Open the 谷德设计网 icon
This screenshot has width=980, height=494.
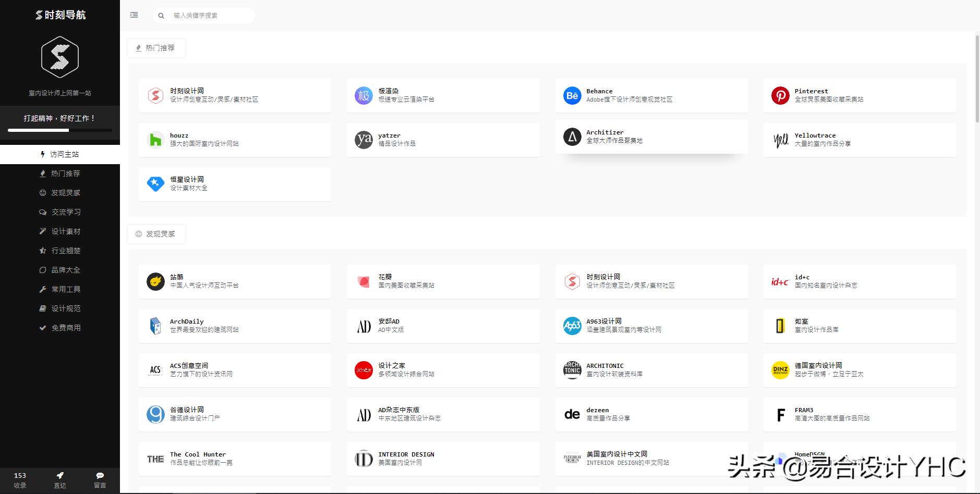point(155,414)
